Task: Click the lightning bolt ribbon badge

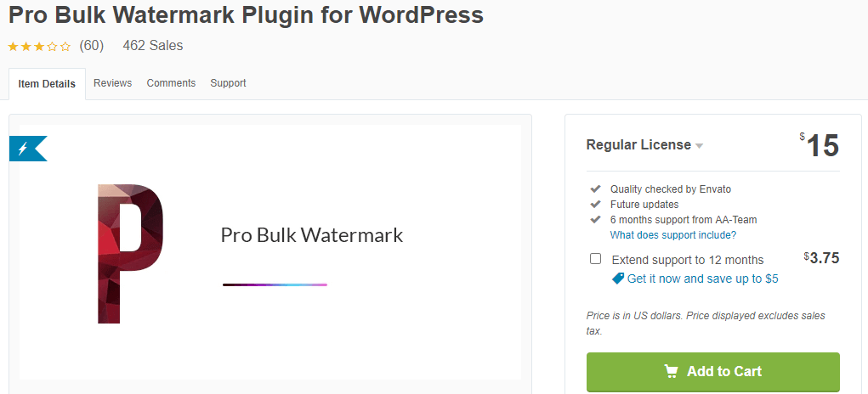Action: (x=28, y=149)
